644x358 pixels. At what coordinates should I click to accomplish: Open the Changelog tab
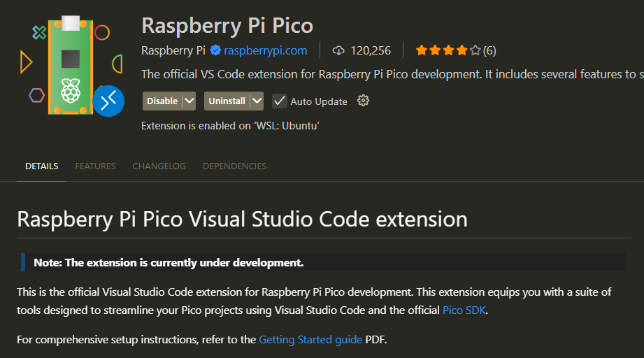[159, 166]
